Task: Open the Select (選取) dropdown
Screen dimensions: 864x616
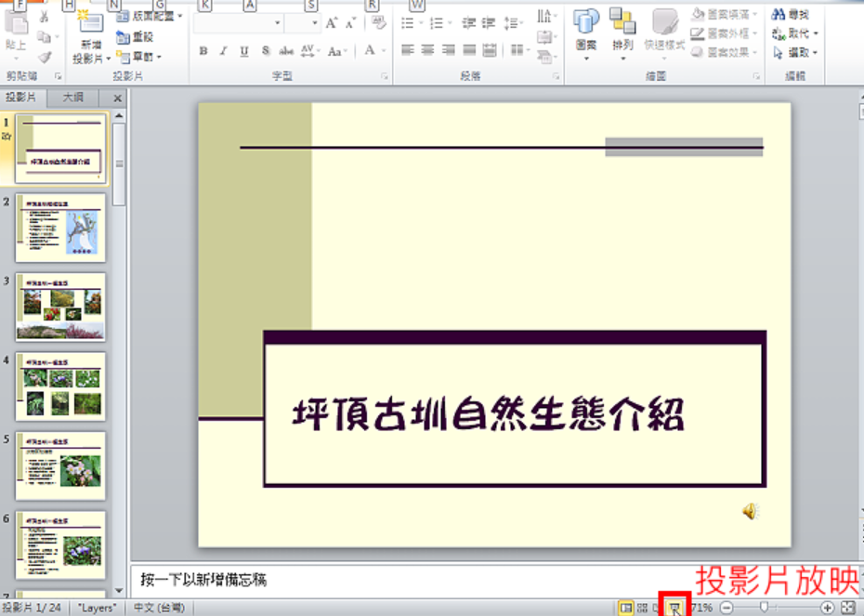Action: [794, 53]
